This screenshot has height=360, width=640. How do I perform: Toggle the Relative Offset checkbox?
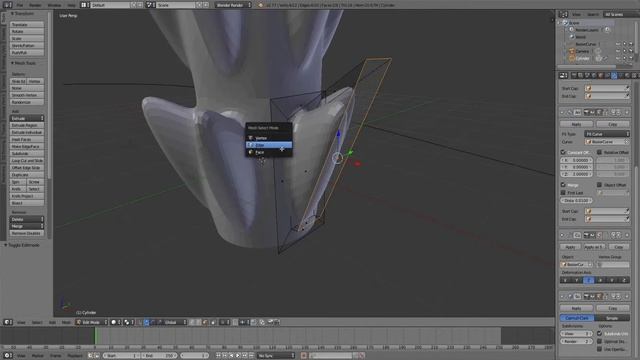point(599,152)
